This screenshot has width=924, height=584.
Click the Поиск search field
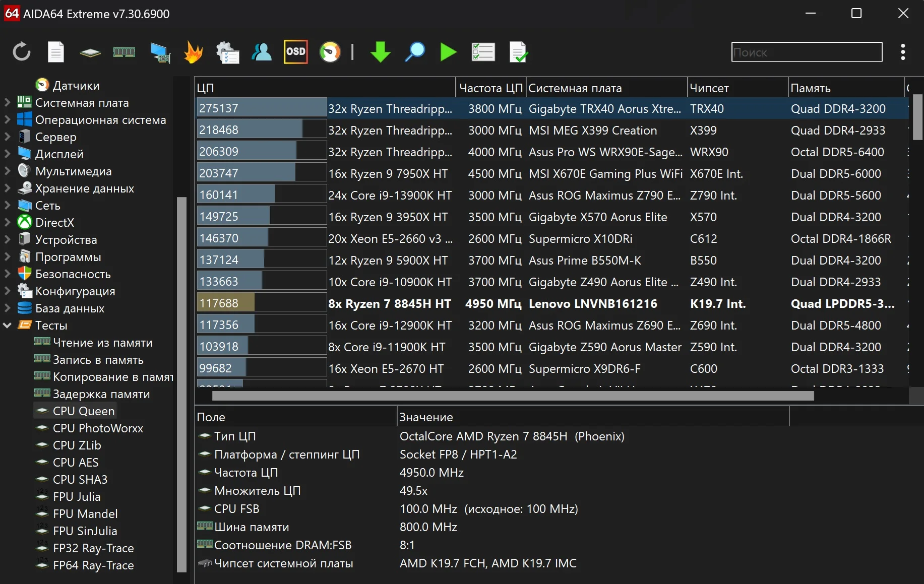[x=807, y=52]
